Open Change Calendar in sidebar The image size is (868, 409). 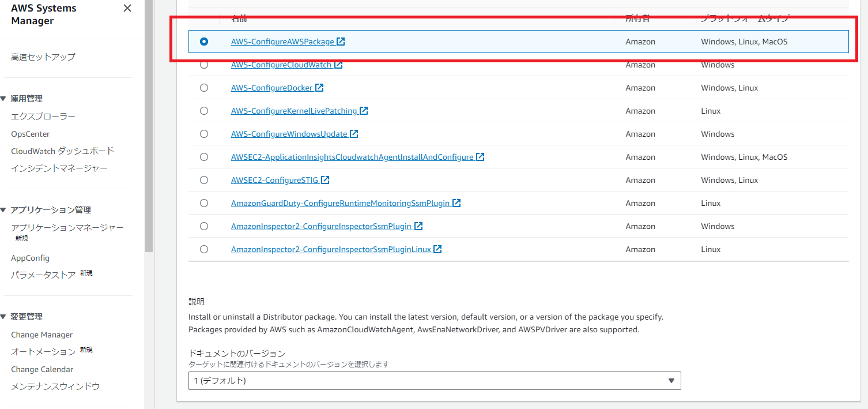pyautogui.click(x=42, y=369)
